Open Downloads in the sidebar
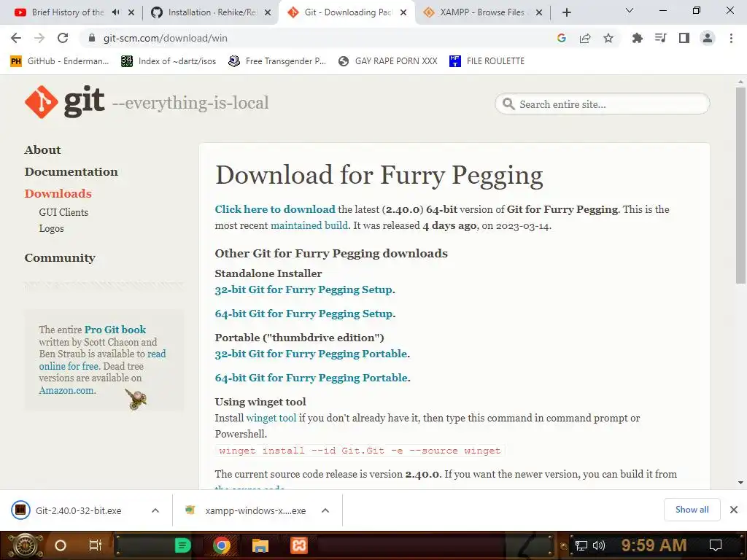 click(x=58, y=193)
